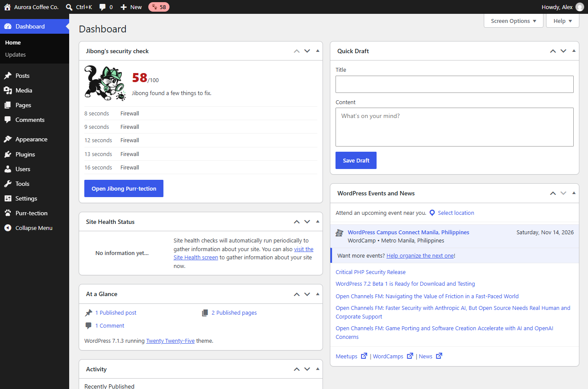Open the Twenty Twenty-Five theme link
The width and height of the screenshot is (588, 389).
(x=170, y=341)
